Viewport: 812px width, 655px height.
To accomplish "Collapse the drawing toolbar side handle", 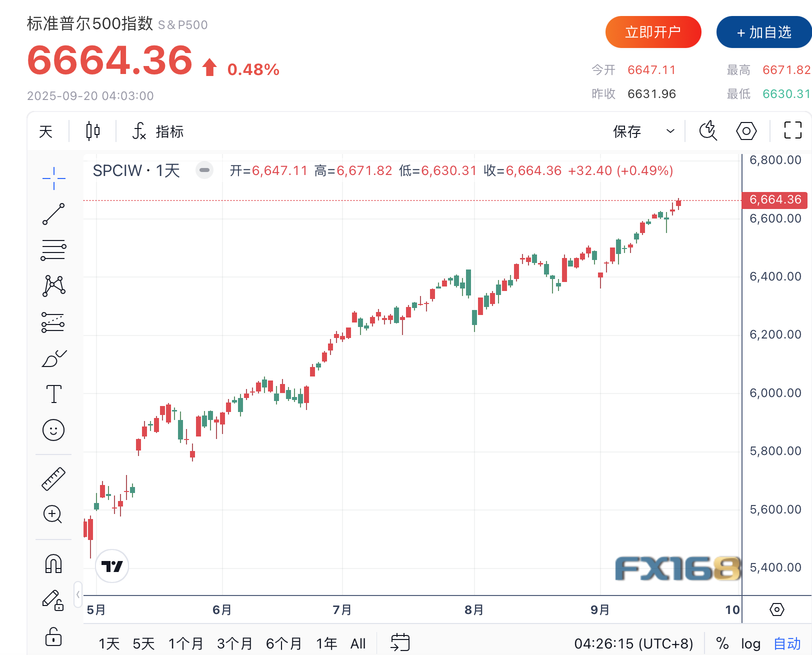I will [x=78, y=594].
